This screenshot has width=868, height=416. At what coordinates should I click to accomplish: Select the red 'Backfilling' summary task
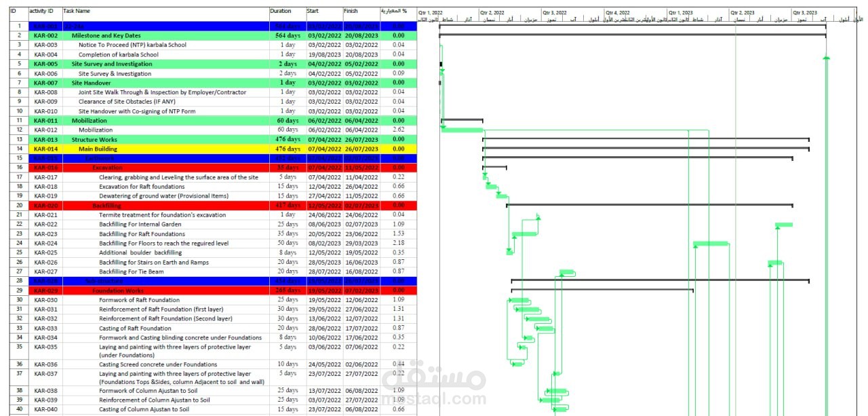click(x=107, y=205)
